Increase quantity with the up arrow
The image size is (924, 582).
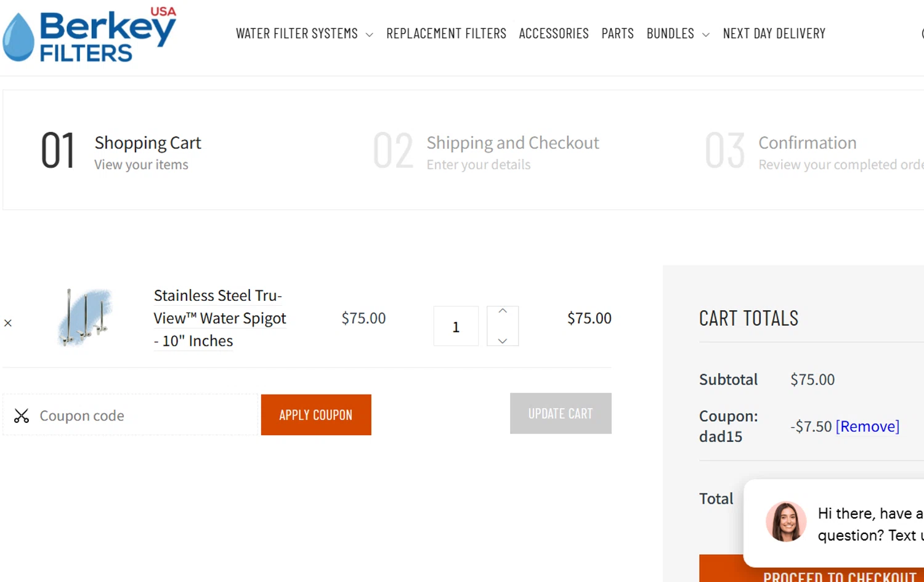point(503,312)
